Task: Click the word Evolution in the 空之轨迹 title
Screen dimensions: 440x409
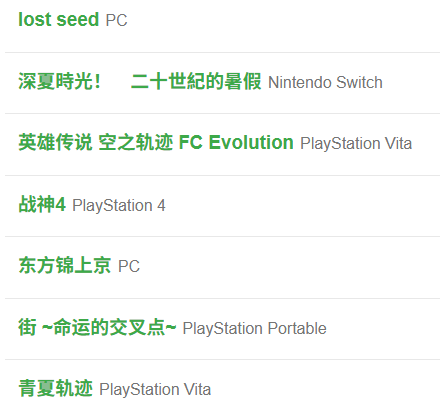Action: coord(251,142)
